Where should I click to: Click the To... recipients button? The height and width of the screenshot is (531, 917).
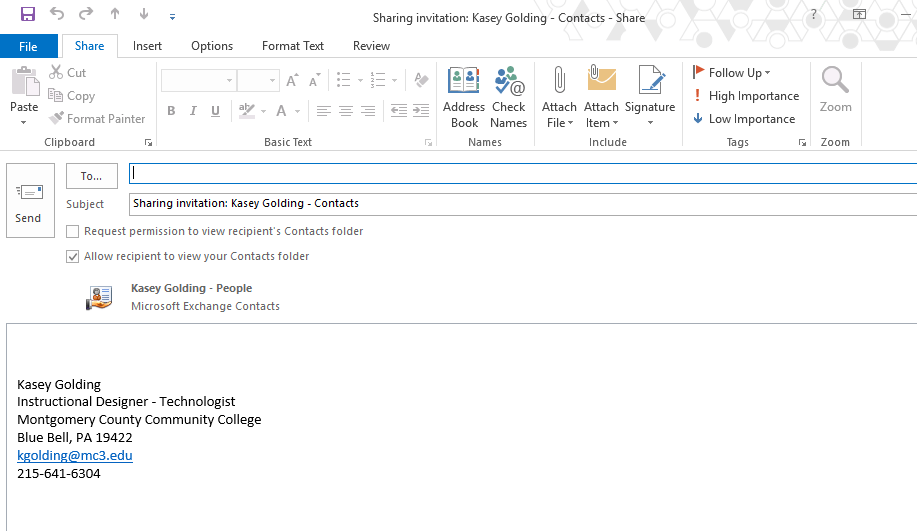click(x=92, y=176)
